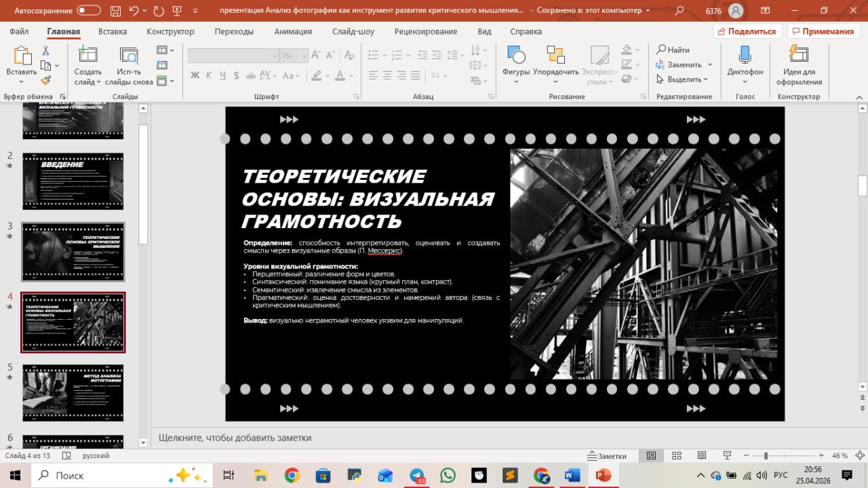Screen dimensions: 868x488
Task: Open WhatsApp icon in taskbar
Action: (x=448, y=475)
